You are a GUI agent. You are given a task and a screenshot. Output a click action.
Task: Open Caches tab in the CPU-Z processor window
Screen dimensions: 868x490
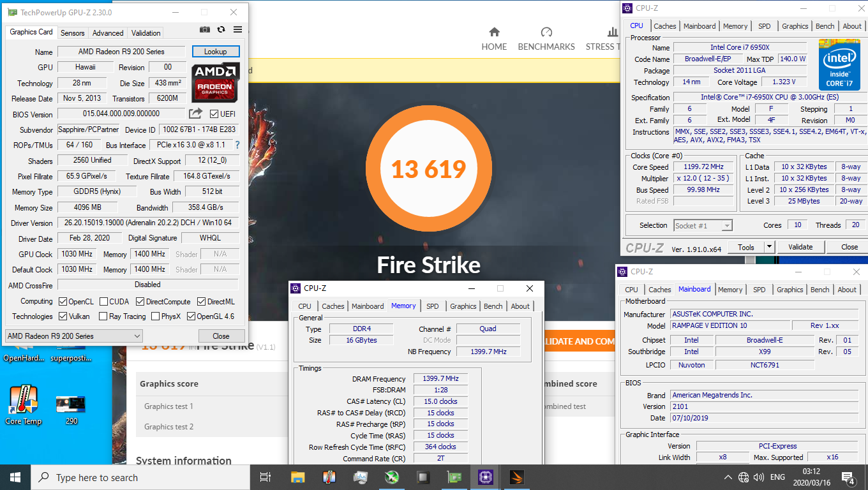[x=665, y=26]
